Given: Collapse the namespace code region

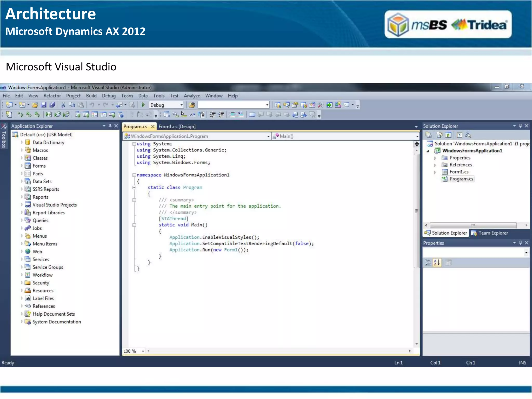Looking at the screenshot, I should click(x=134, y=175).
